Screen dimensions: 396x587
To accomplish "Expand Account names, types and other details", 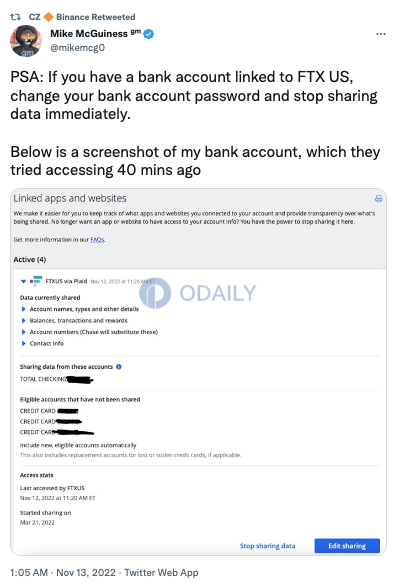I will pyautogui.click(x=23, y=309).
